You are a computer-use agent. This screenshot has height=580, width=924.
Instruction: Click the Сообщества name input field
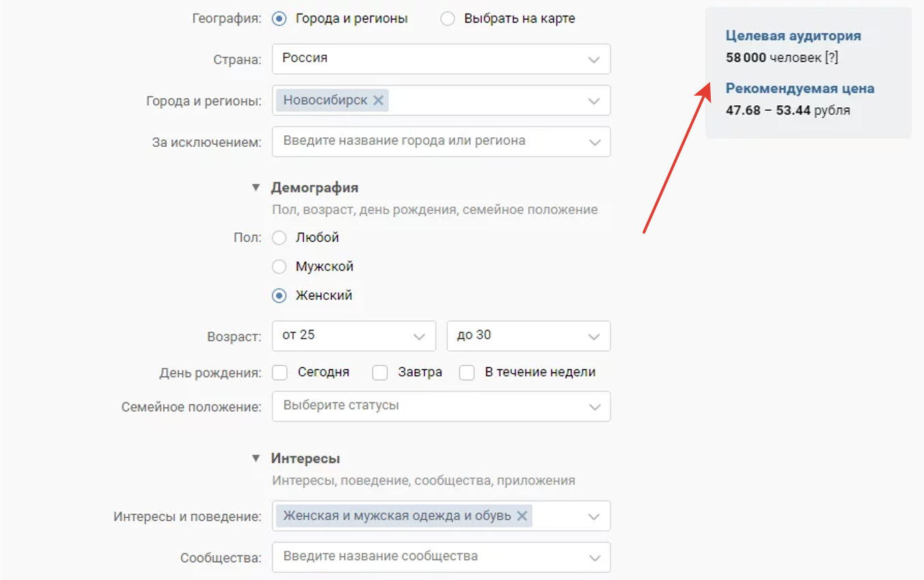(431, 557)
